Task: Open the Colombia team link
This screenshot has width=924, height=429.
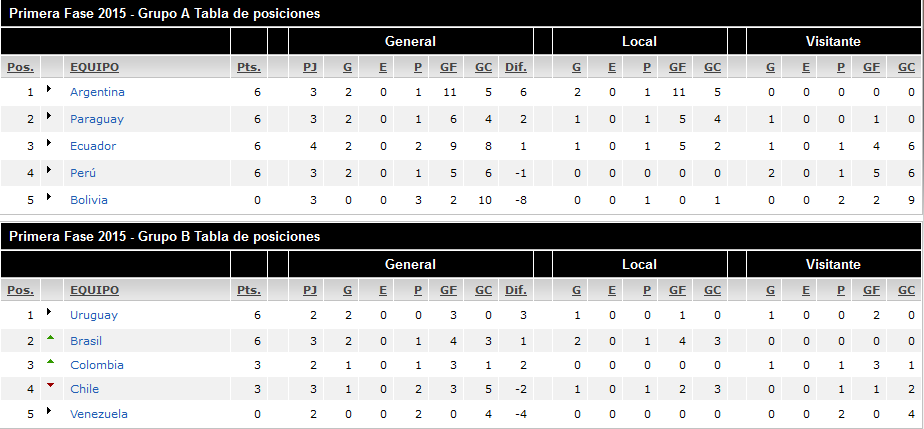Action: [97, 365]
